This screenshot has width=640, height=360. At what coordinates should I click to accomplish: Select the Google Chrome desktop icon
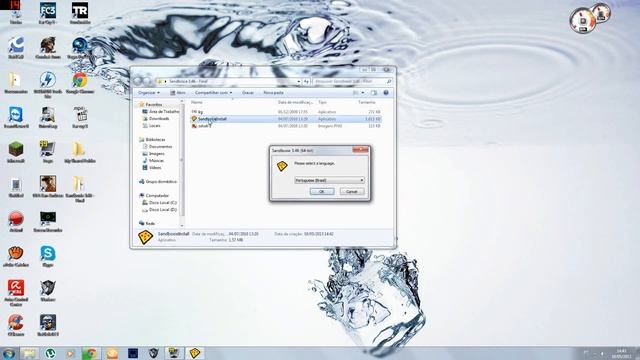[x=80, y=83]
